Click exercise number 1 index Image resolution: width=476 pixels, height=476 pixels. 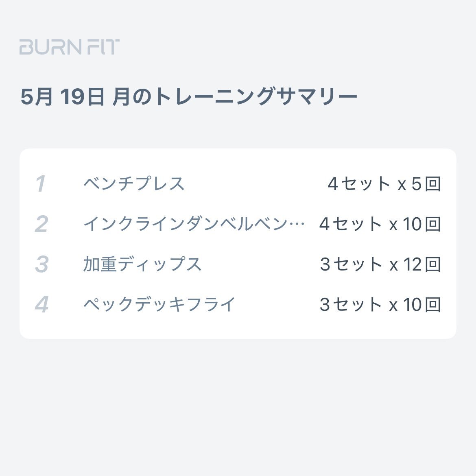pos(40,183)
